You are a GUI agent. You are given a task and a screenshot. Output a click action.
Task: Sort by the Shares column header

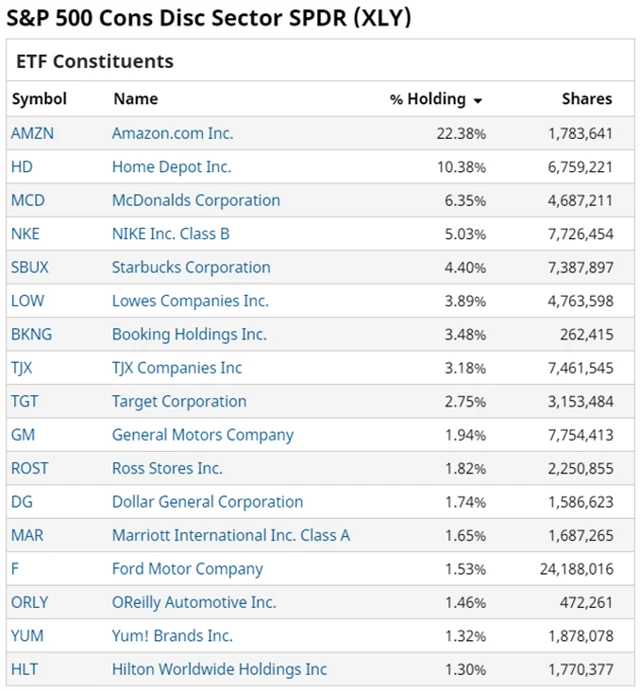coord(586,99)
